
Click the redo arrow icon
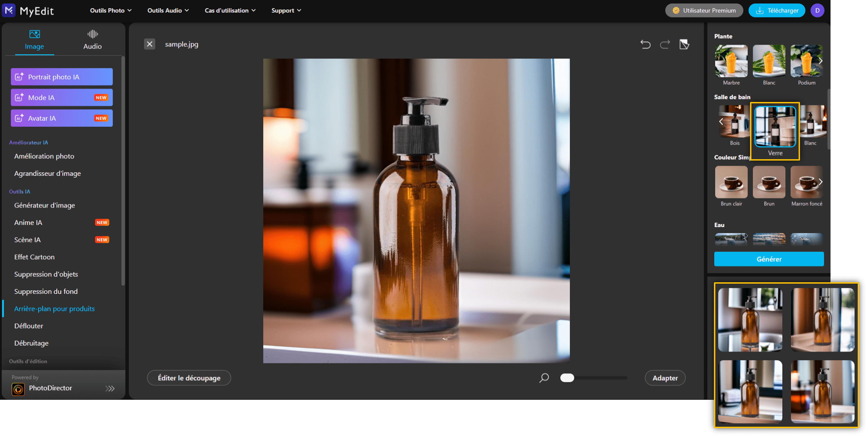tap(665, 44)
